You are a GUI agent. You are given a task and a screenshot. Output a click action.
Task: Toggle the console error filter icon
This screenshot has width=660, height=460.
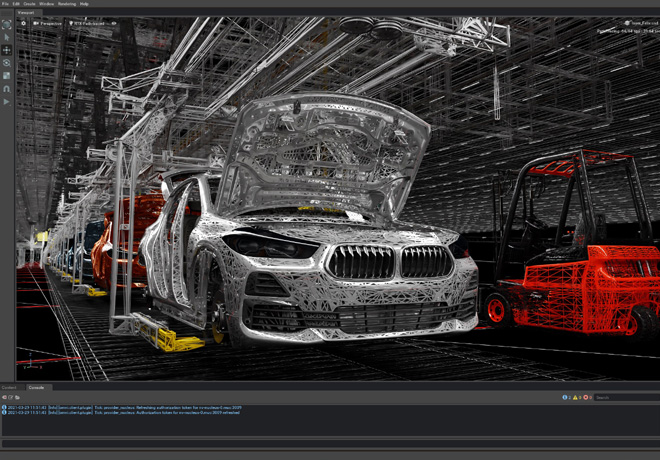(x=586, y=397)
